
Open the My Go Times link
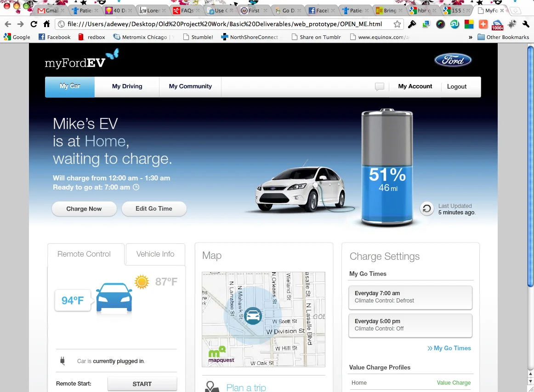tap(449, 348)
